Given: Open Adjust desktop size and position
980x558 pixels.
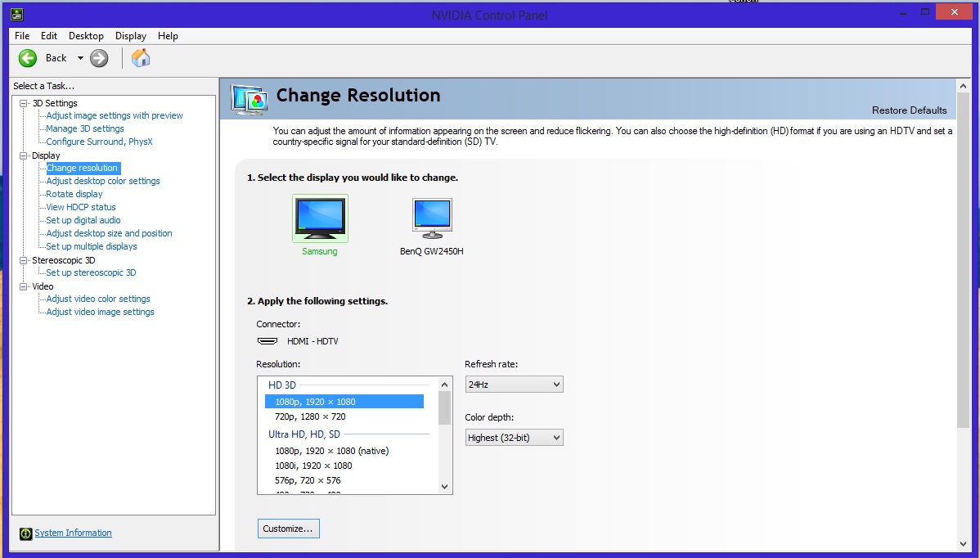Looking at the screenshot, I should [x=109, y=234].
